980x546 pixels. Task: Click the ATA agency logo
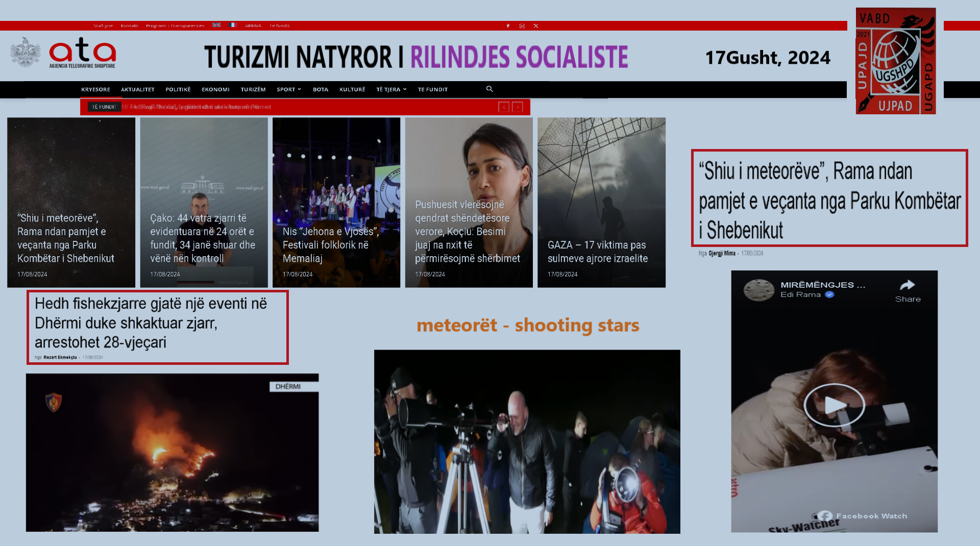82,54
